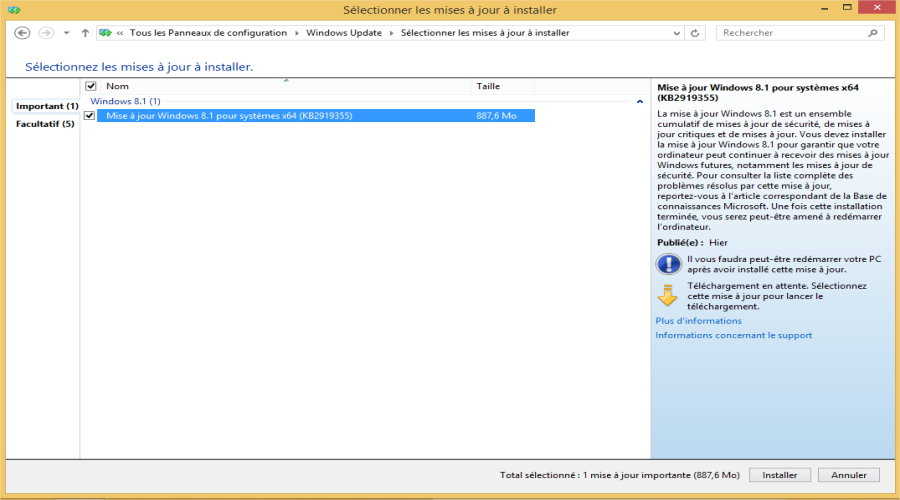Click the yellow download pending arrow icon
This screenshot has width=900, height=500.
coord(668,295)
